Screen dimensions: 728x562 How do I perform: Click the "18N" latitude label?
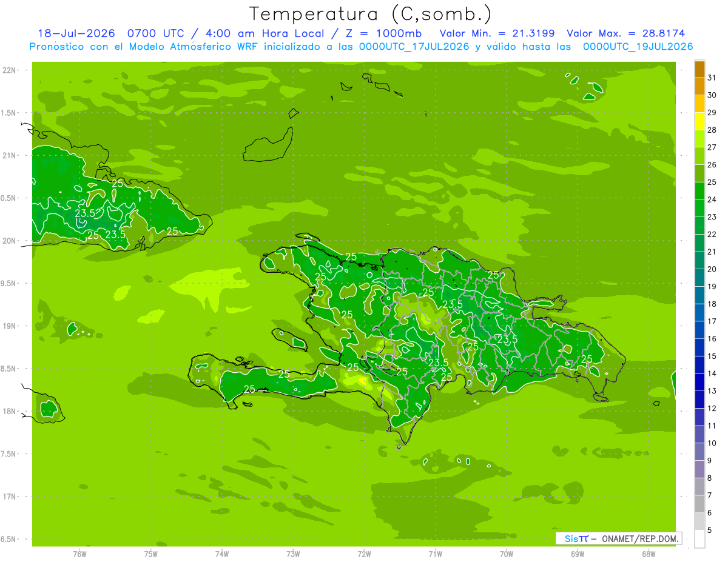pyautogui.click(x=10, y=411)
